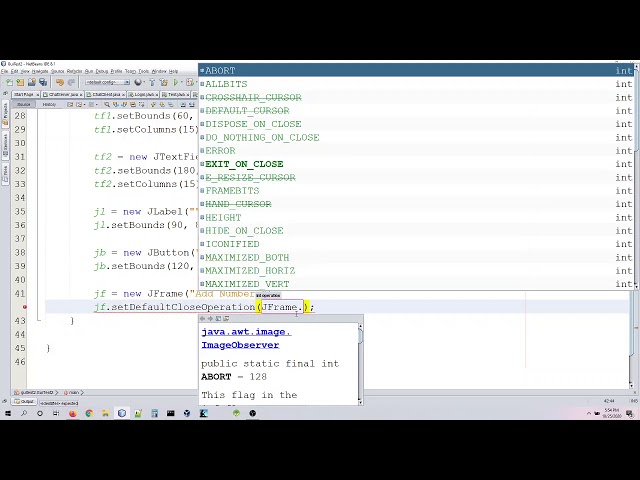Click the main breadcrumb at editor bottom

pyautogui.click(x=73, y=392)
